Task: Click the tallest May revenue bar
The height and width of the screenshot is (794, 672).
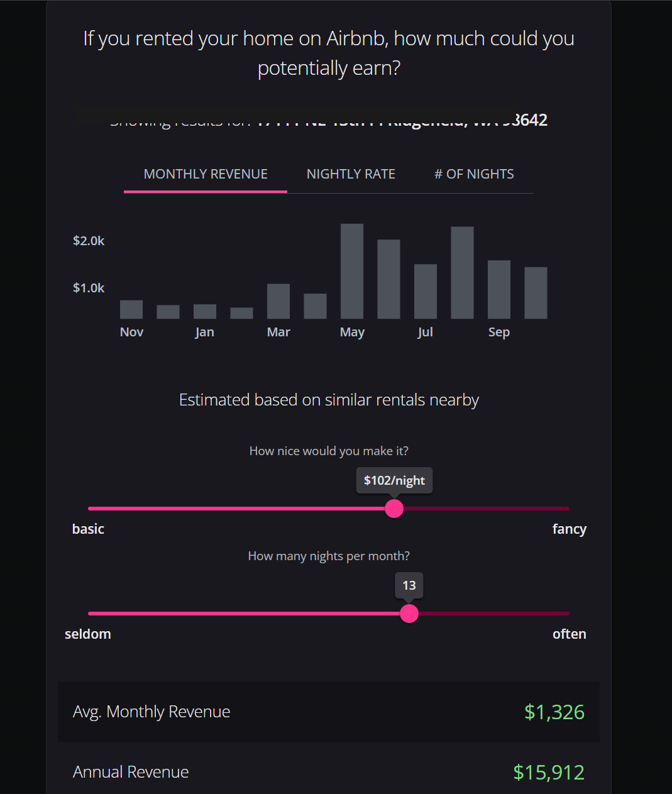Action: point(352,270)
